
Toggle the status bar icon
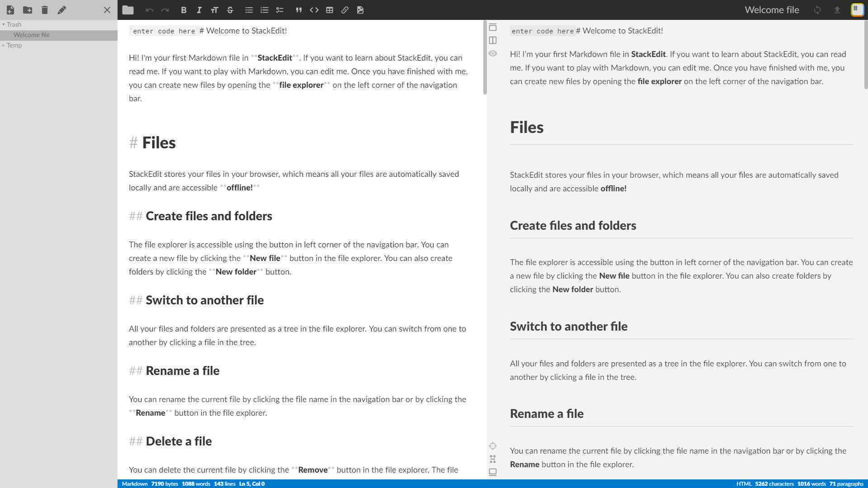[x=493, y=472]
